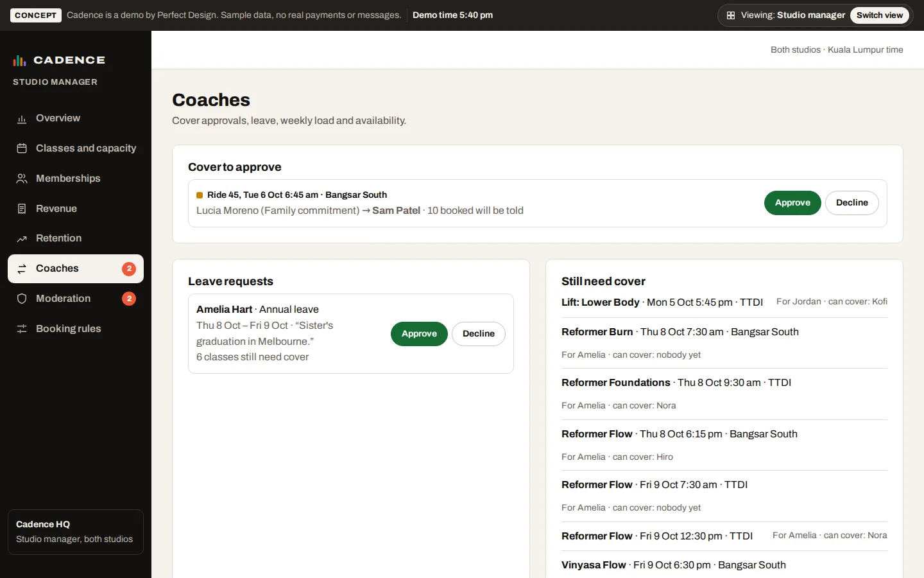
Task: Click the Retention trend arrow icon
Action: click(x=22, y=238)
